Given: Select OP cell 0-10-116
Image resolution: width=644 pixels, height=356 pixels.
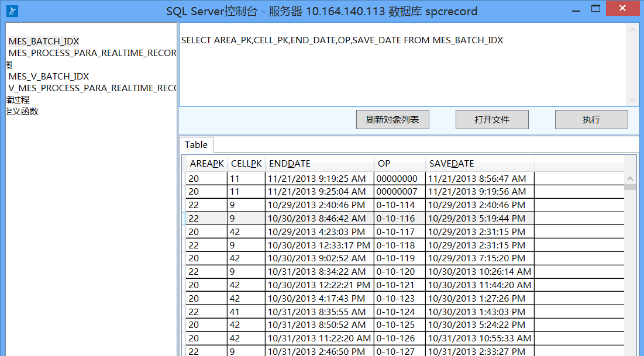Looking at the screenshot, I should pos(400,219).
